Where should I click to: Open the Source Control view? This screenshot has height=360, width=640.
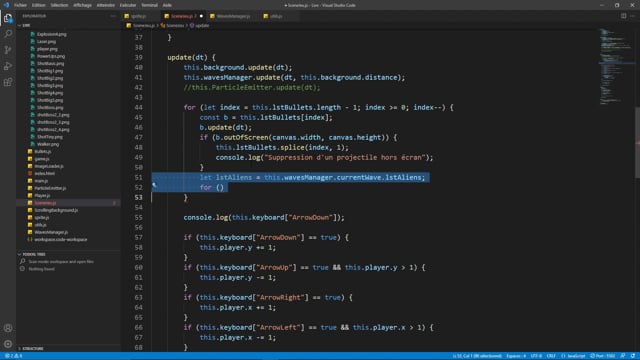click(8, 50)
